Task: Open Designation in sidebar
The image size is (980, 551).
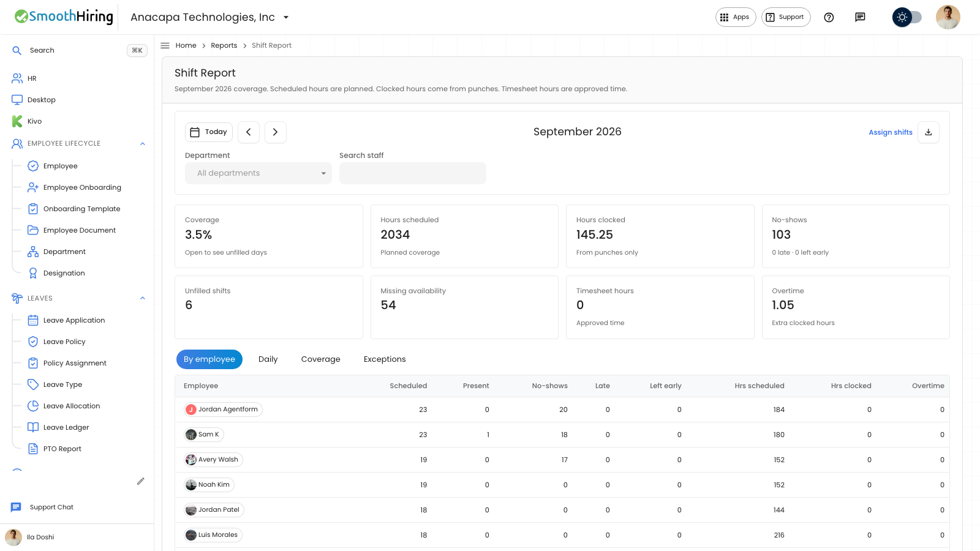Action: 64,273
